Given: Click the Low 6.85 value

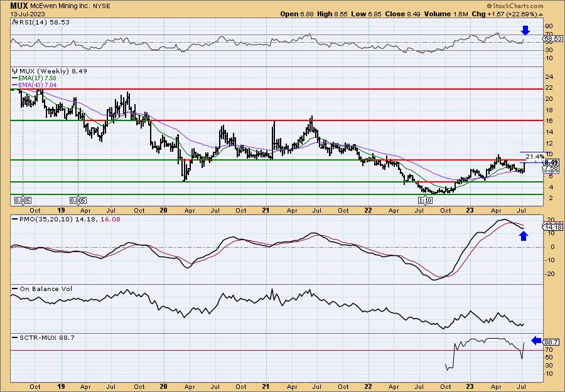Looking at the screenshot, I should [x=367, y=14].
